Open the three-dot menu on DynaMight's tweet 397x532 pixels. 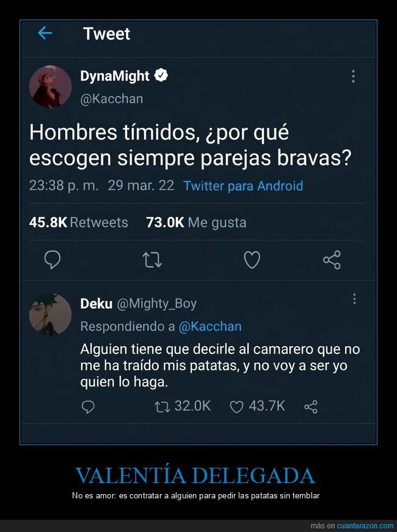(353, 76)
